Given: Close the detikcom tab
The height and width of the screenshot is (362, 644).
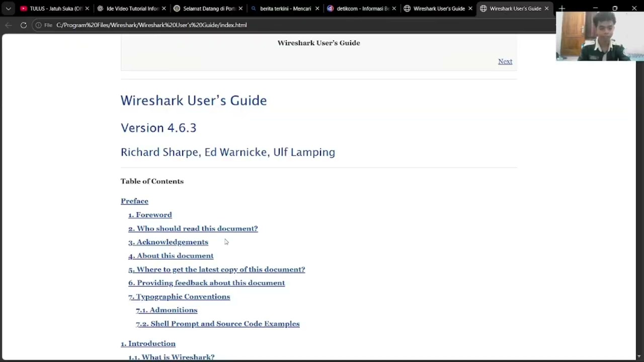Looking at the screenshot, I should click(x=394, y=9).
